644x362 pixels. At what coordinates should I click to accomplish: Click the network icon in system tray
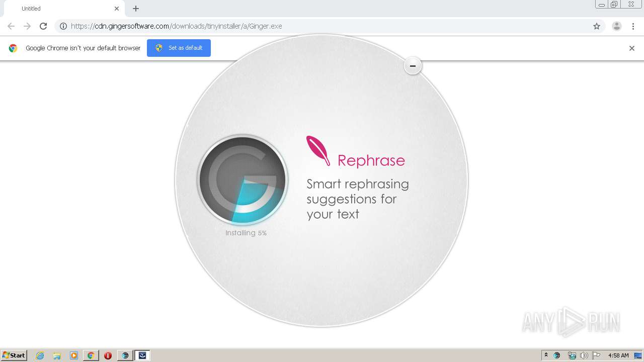572,355
